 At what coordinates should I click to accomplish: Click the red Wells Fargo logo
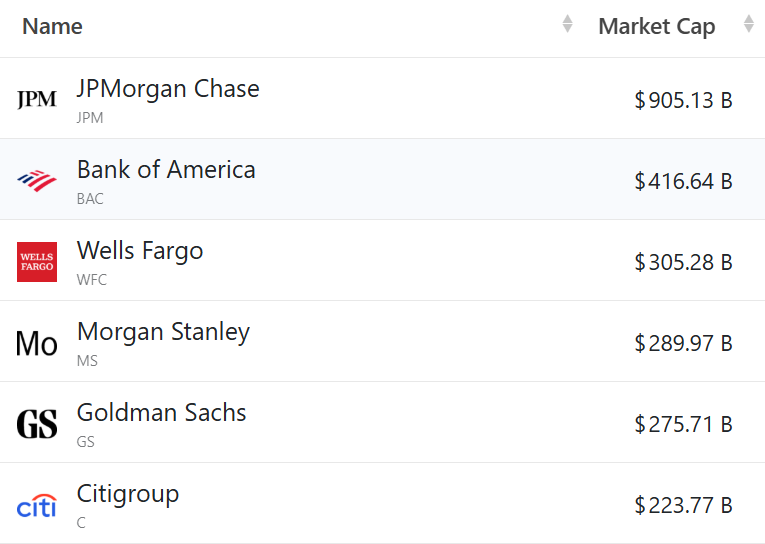point(37,261)
